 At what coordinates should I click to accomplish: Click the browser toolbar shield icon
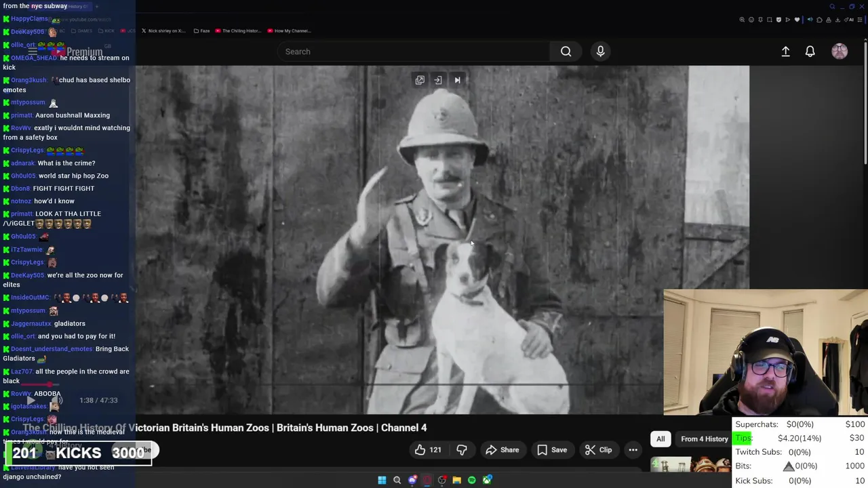tap(778, 20)
